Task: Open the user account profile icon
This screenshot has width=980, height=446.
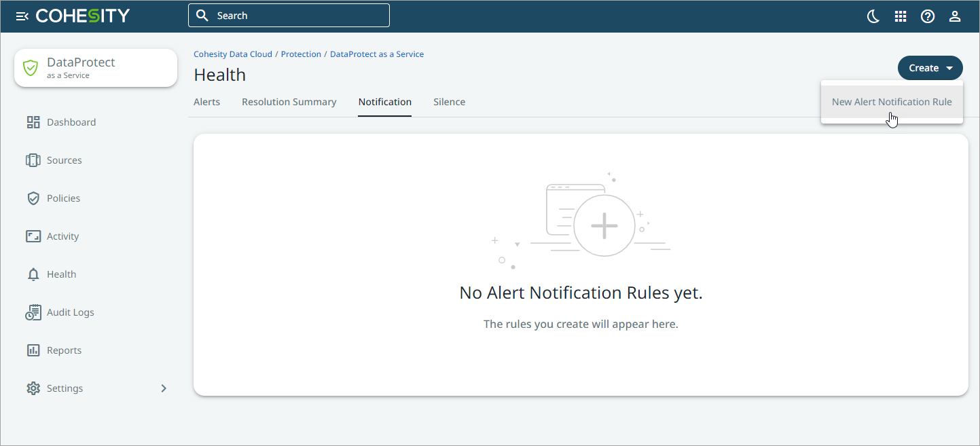Action: coord(955,16)
